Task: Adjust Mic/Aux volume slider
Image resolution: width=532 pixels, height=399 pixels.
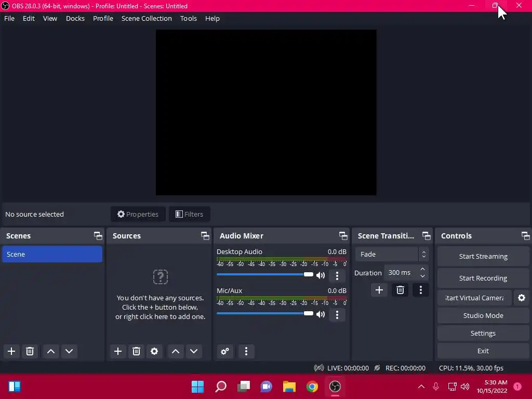Action: 265,313
